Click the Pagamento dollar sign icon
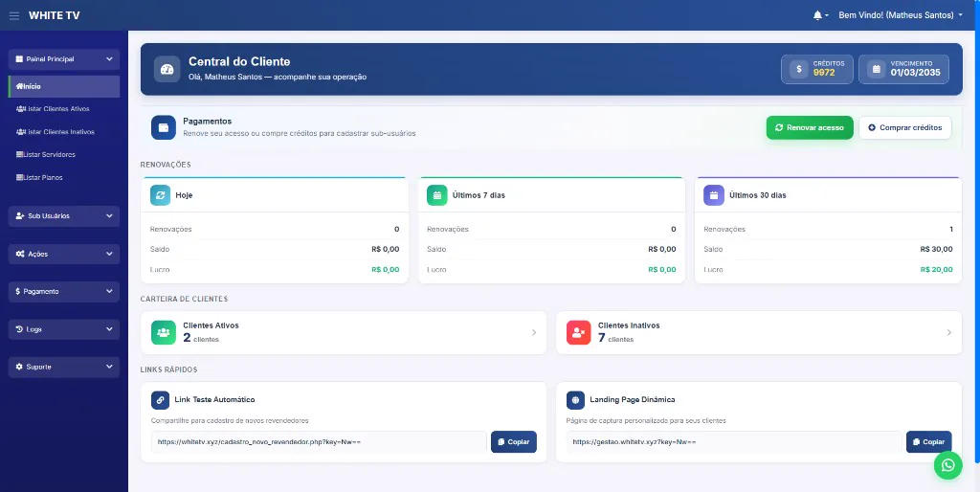The height and width of the screenshot is (492, 980). (x=18, y=291)
